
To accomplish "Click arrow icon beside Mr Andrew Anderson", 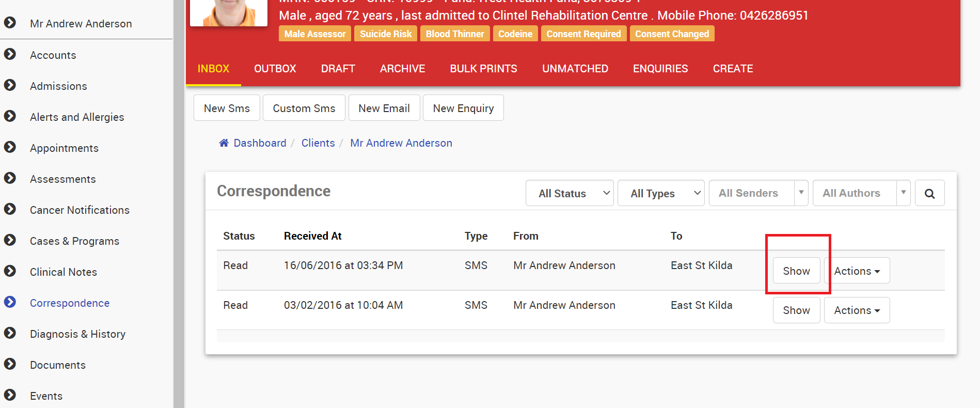I will point(10,23).
